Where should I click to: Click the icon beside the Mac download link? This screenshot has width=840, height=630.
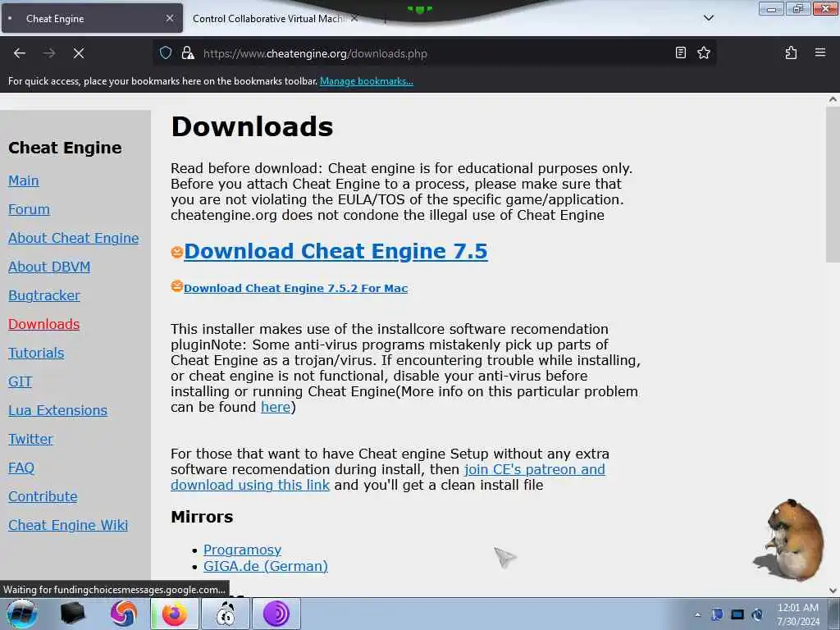177,286
